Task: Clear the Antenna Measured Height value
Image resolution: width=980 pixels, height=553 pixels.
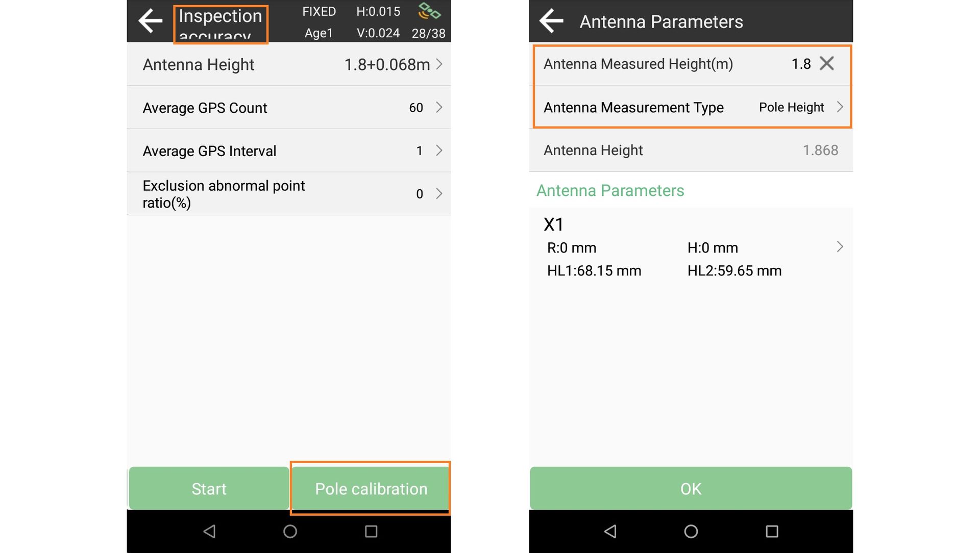Action: [x=826, y=64]
